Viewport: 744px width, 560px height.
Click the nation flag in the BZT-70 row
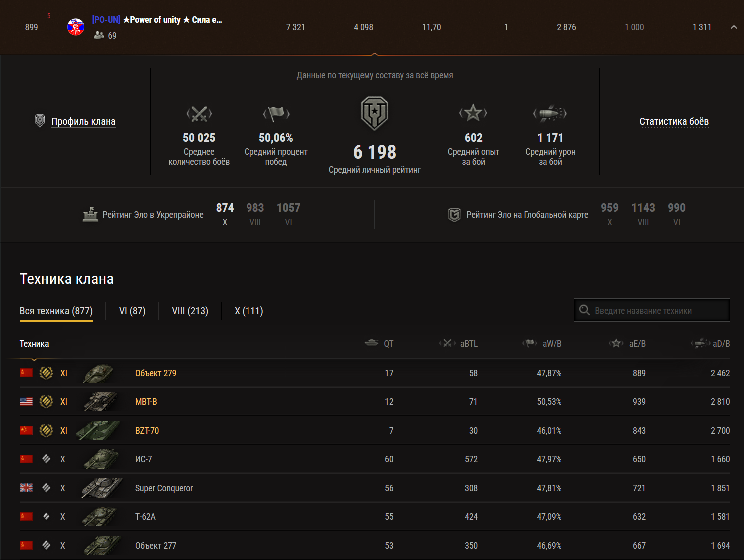point(26,430)
